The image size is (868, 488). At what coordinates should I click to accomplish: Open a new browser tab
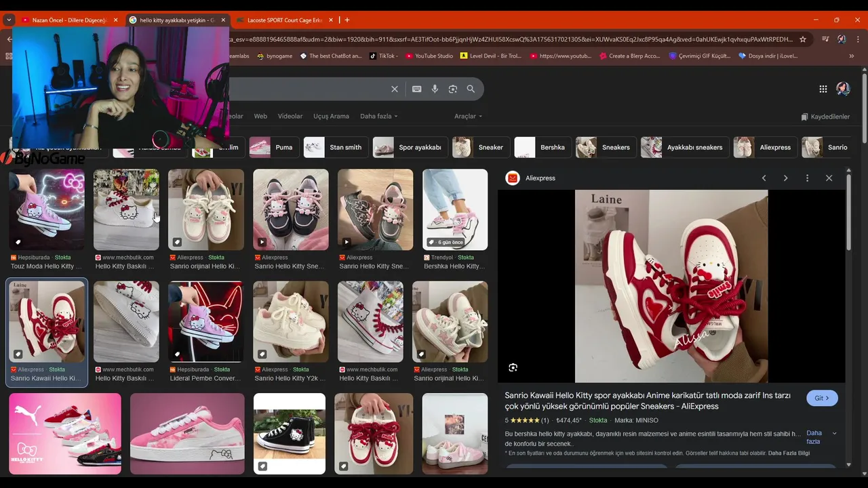[x=347, y=20]
